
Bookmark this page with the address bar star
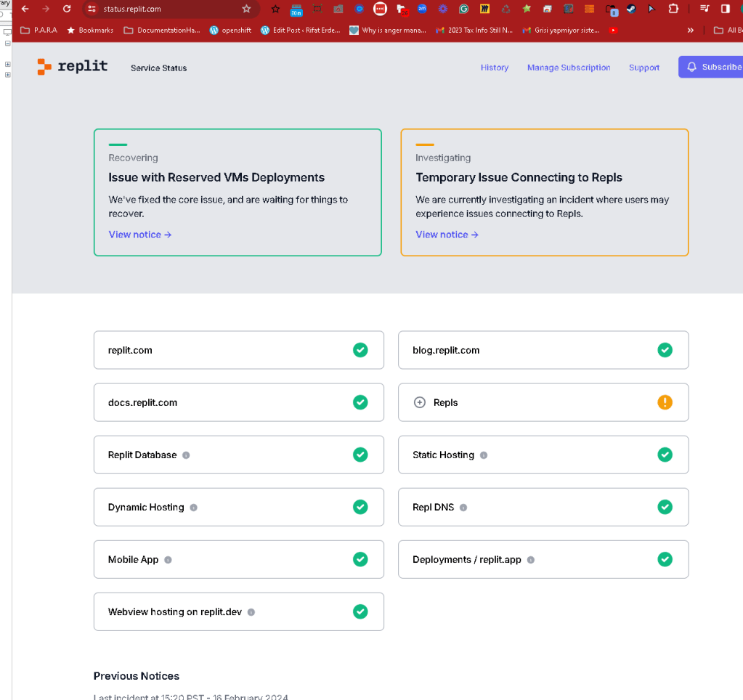246,9
